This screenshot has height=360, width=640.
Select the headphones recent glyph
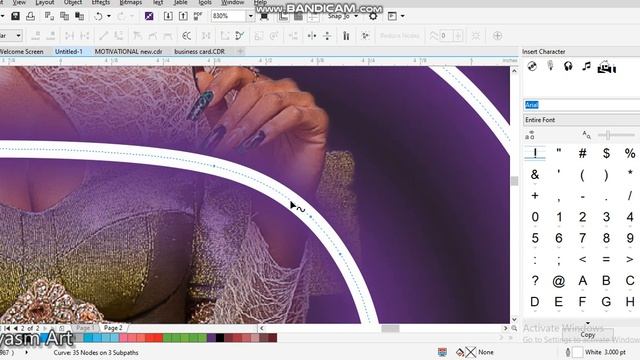click(568, 66)
